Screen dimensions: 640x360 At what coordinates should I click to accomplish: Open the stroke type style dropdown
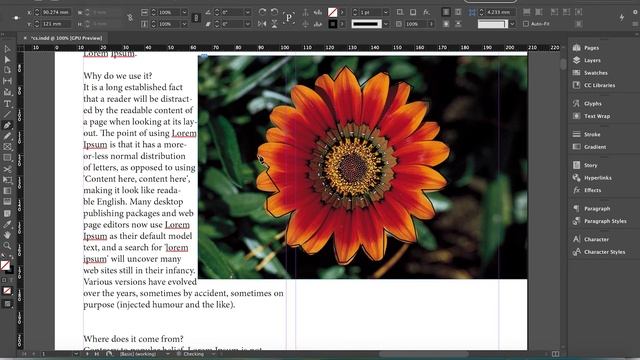[386, 24]
